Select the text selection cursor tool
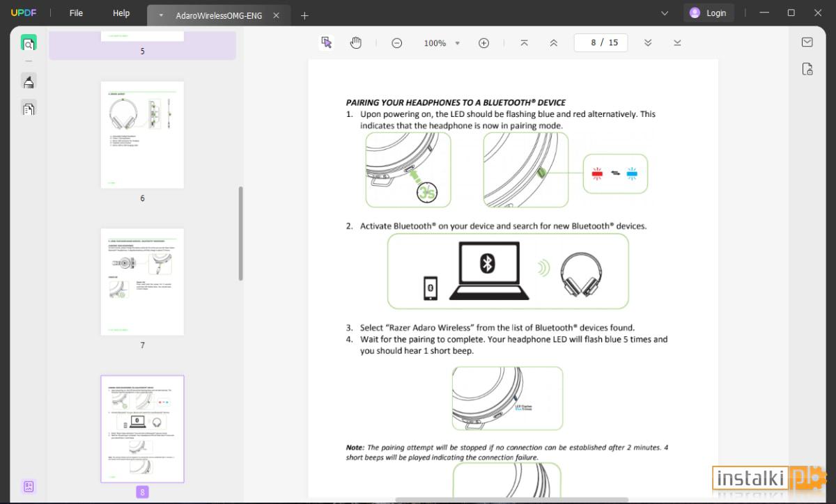This screenshot has height=504, width=836. point(327,43)
